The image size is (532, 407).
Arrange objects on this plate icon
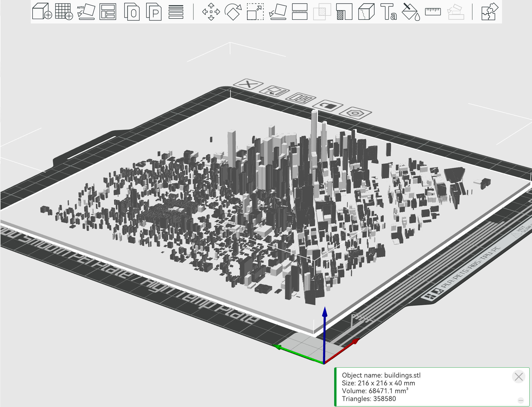(x=301, y=98)
